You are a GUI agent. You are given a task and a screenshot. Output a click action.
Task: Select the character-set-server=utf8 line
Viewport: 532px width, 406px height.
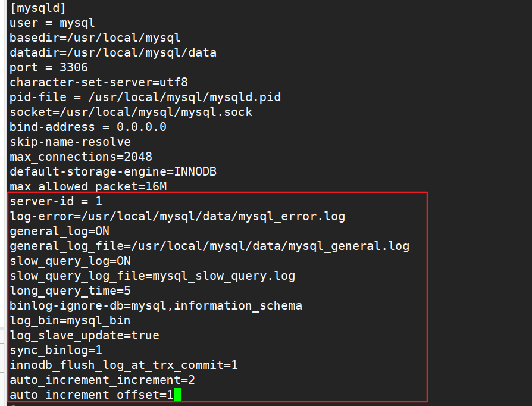click(x=99, y=83)
